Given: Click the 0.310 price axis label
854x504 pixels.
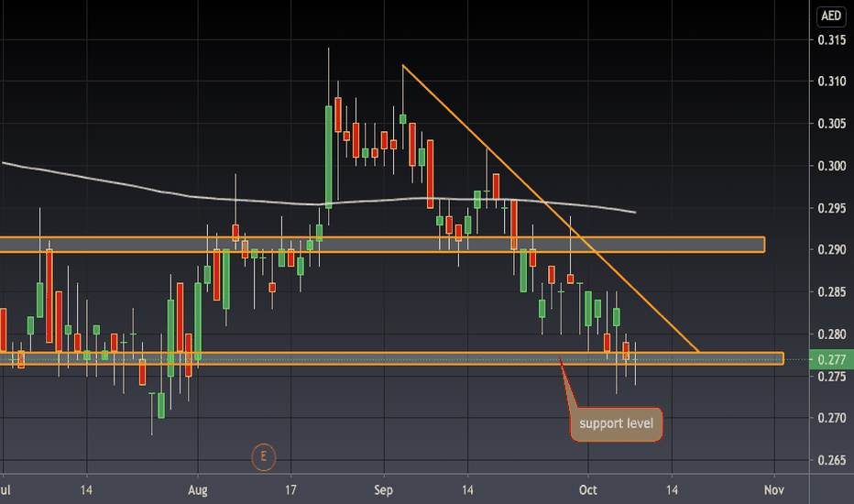Looking at the screenshot, I should point(832,82).
